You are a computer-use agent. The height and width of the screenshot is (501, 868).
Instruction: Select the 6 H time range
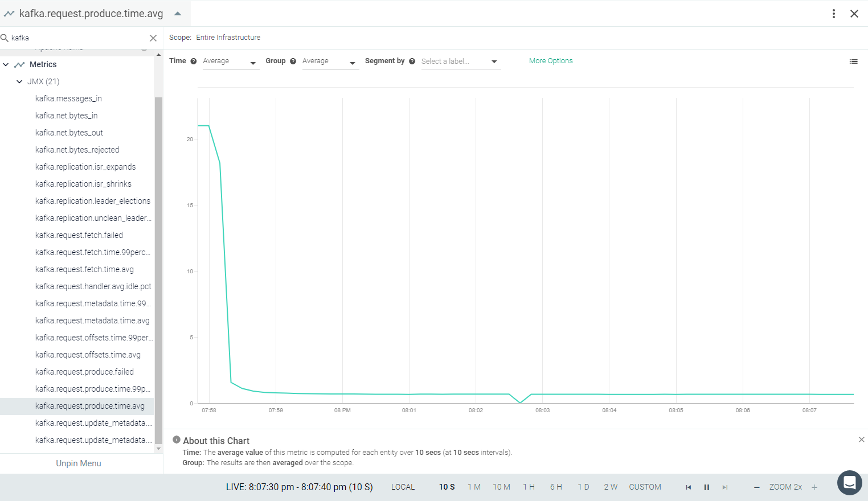point(556,487)
